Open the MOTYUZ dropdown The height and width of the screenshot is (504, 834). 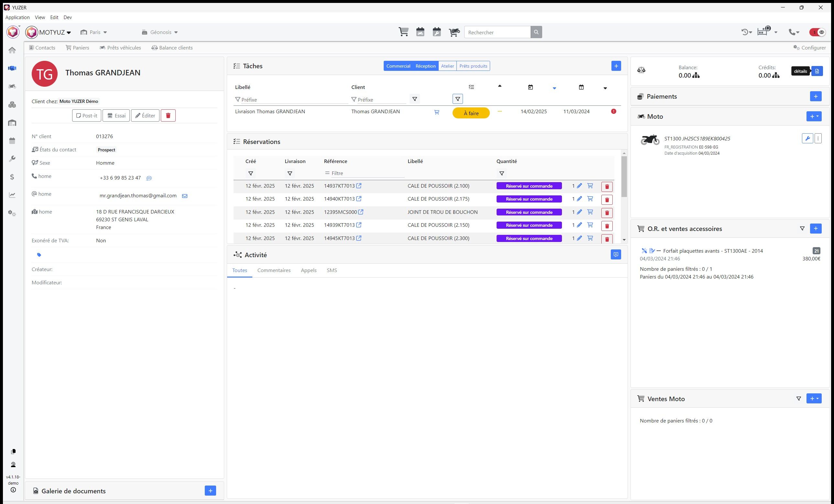tap(54, 32)
